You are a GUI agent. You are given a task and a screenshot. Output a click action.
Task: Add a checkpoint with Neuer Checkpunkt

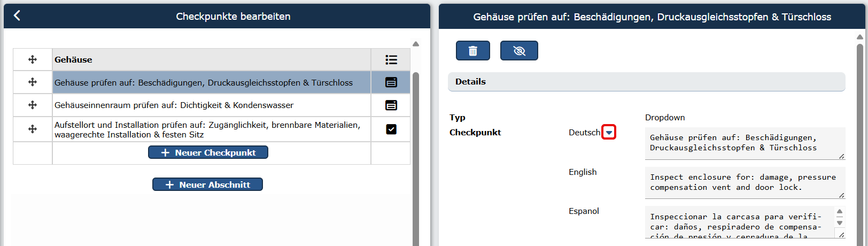208,152
